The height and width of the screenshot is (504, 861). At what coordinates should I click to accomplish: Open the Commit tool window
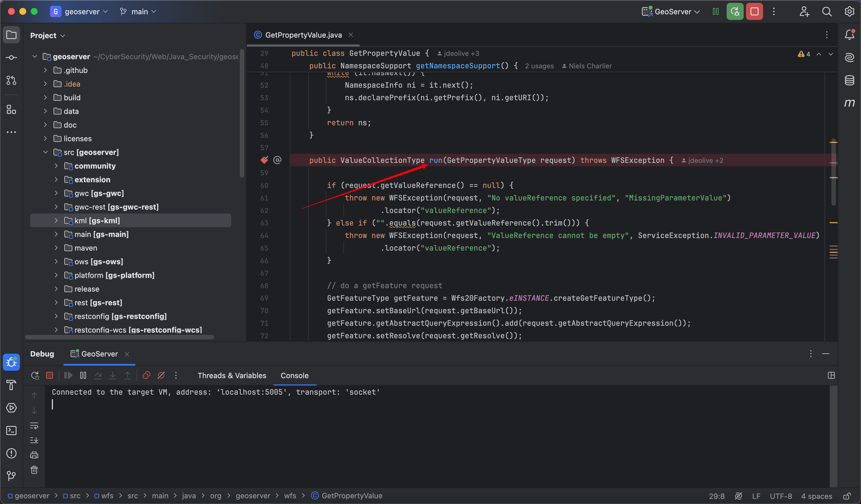coord(11,58)
